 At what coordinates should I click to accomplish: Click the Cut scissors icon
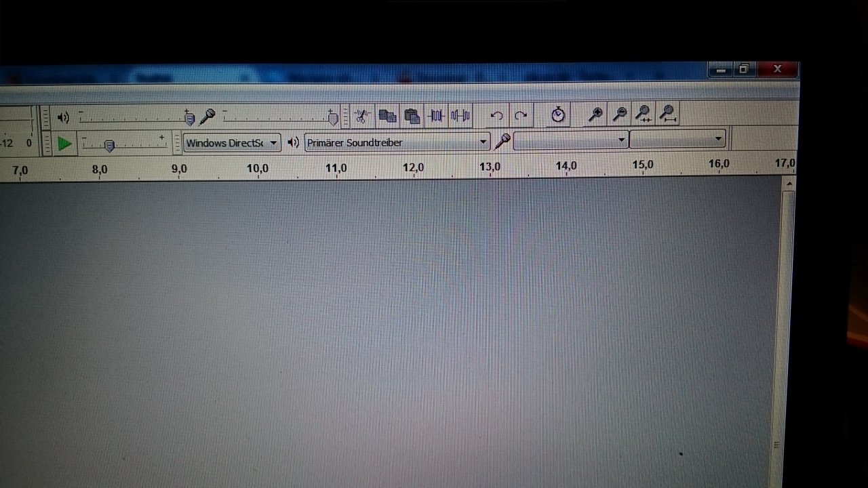coord(363,116)
